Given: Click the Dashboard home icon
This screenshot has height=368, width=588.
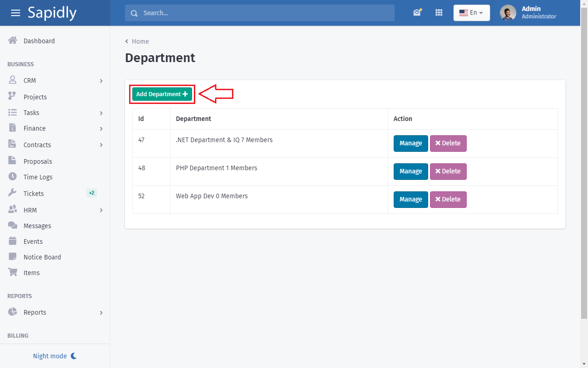Looking at the screenshot, I should click(13, 40).
